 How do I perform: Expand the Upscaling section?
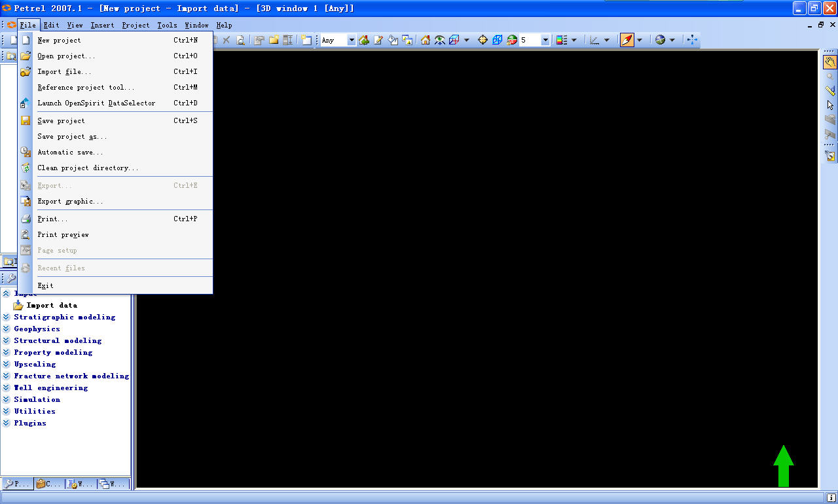[6, 364]
